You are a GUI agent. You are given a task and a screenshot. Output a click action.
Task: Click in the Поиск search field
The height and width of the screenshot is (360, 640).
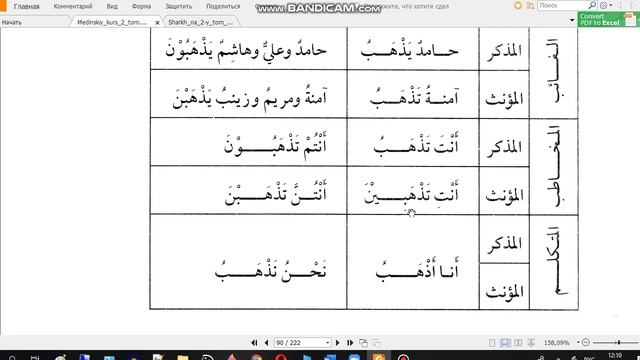(x=562, y=6)
